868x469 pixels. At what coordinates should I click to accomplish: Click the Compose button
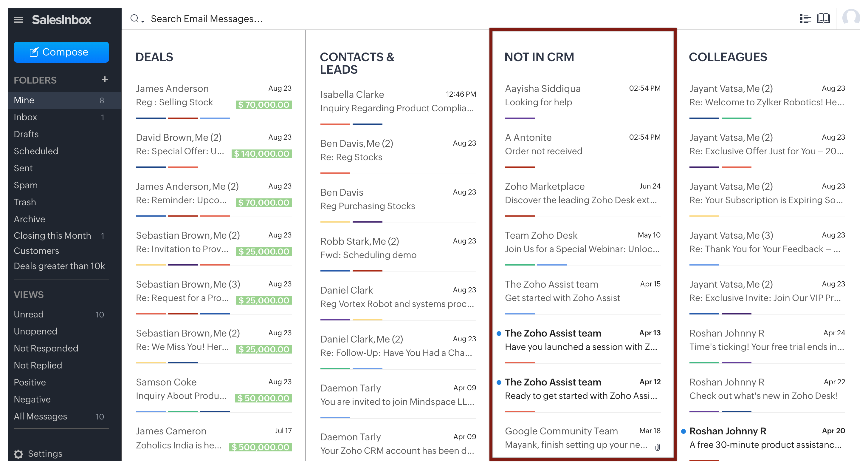[x=61, y=52]
